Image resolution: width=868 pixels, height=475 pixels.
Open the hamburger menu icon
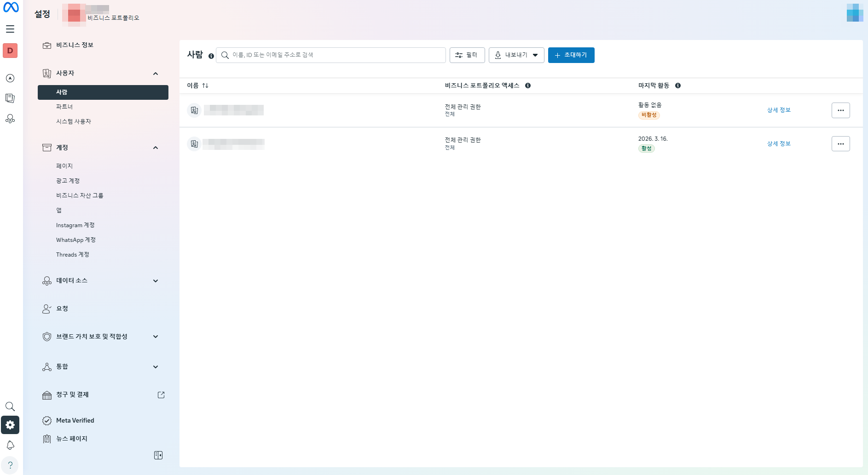pos(10,29)
